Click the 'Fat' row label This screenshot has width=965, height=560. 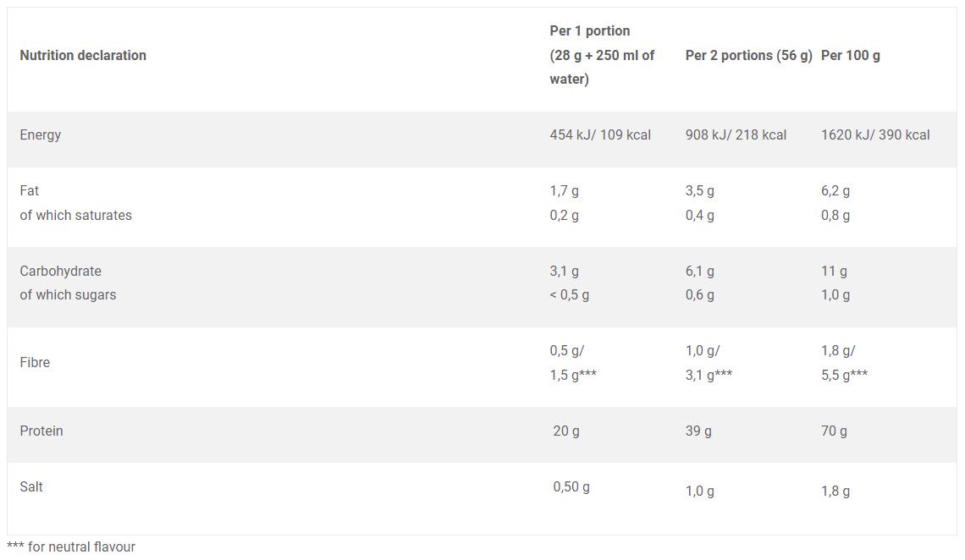(x=30, y=191)
